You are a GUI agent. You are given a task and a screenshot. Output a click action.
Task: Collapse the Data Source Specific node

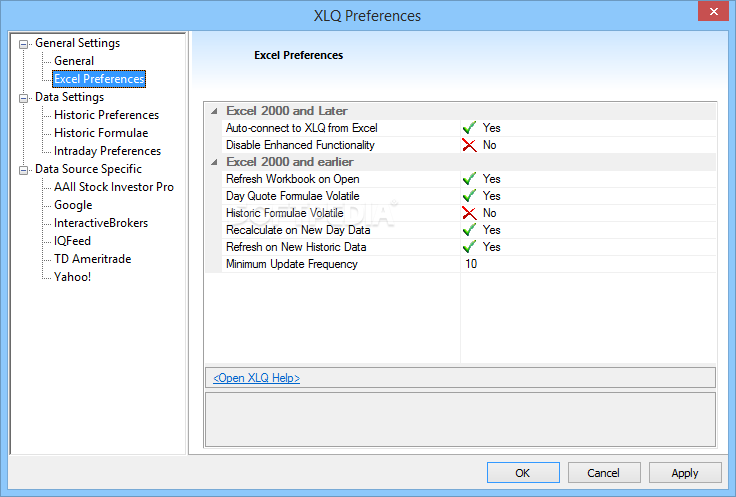coord(23,170)
